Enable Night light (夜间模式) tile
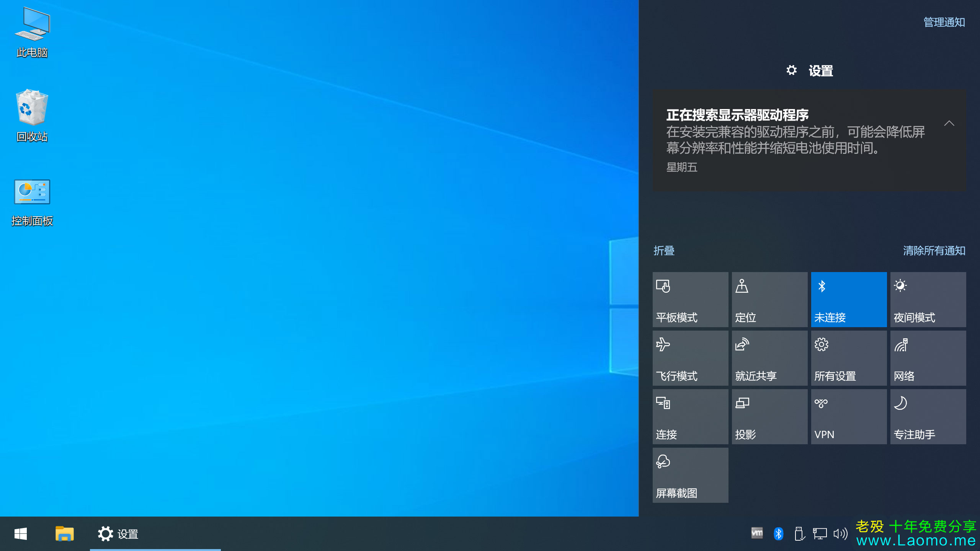980x551 pixels. 928,300
